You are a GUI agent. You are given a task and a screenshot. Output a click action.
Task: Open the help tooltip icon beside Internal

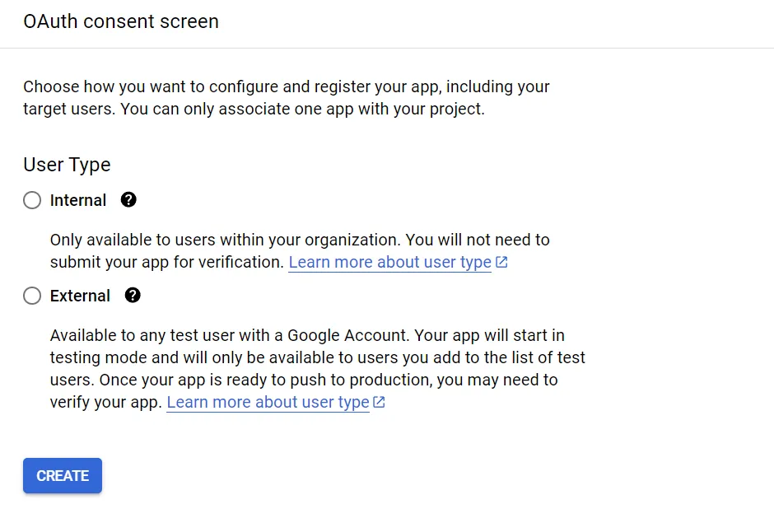click(x=128, y=200)
